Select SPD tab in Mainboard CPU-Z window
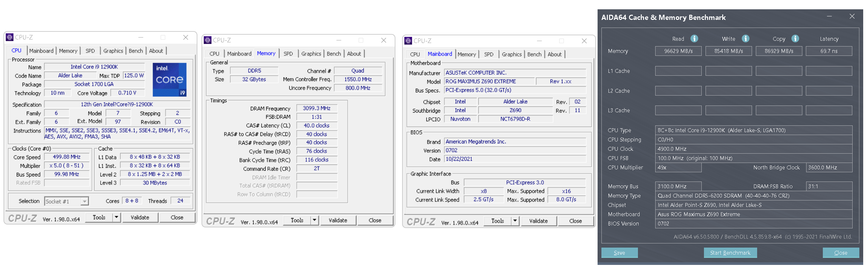The image size is (868, 271). tap(489, 54)
